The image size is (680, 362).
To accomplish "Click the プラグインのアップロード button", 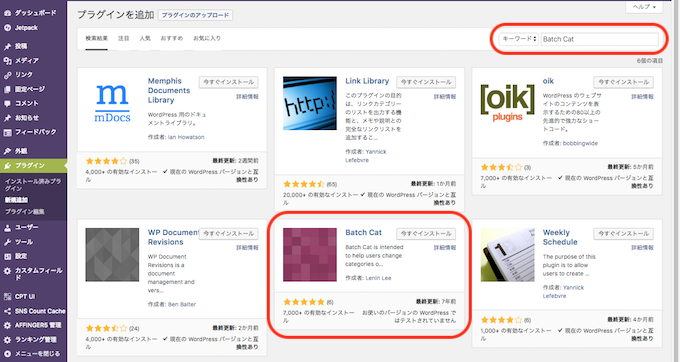I will 195,15.
